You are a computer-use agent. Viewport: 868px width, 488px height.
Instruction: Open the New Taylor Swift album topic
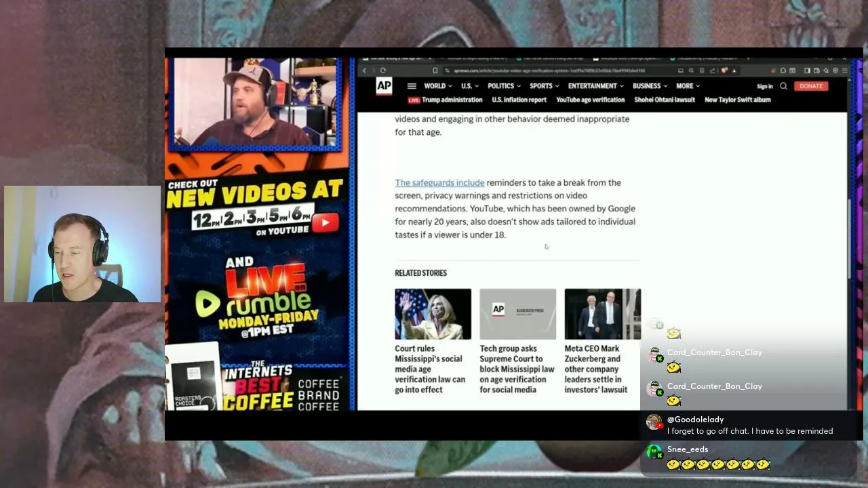tap(738, 100)
